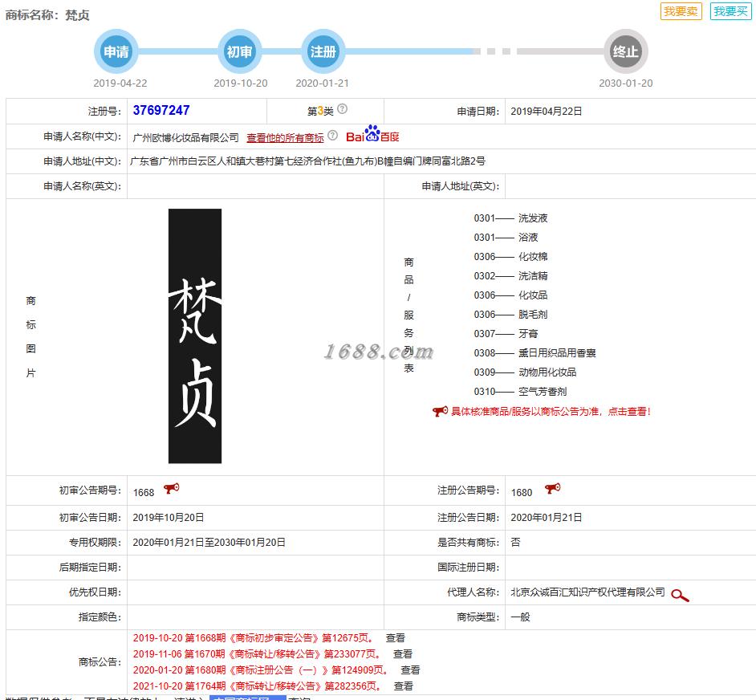Click the 0306 化妆棉 goods item
Image resolution: width=756 pixels, height=700 pixels.
coord(510,257)
